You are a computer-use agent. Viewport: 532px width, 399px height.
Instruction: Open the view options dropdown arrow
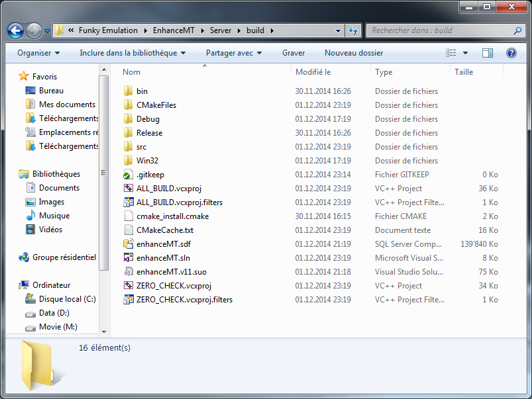pyautogui.click(x=466, y=53)
